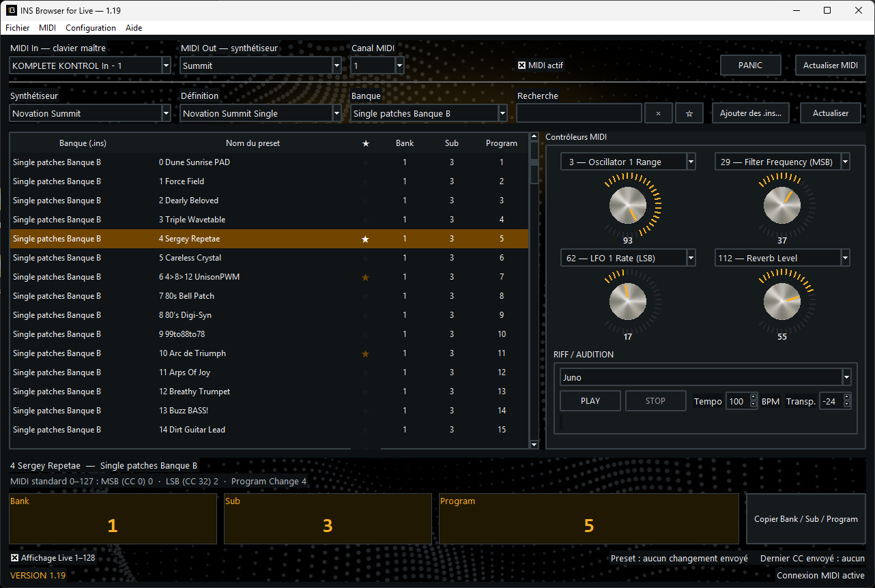
Task: Open the Fichier menu
Action: 18,28
